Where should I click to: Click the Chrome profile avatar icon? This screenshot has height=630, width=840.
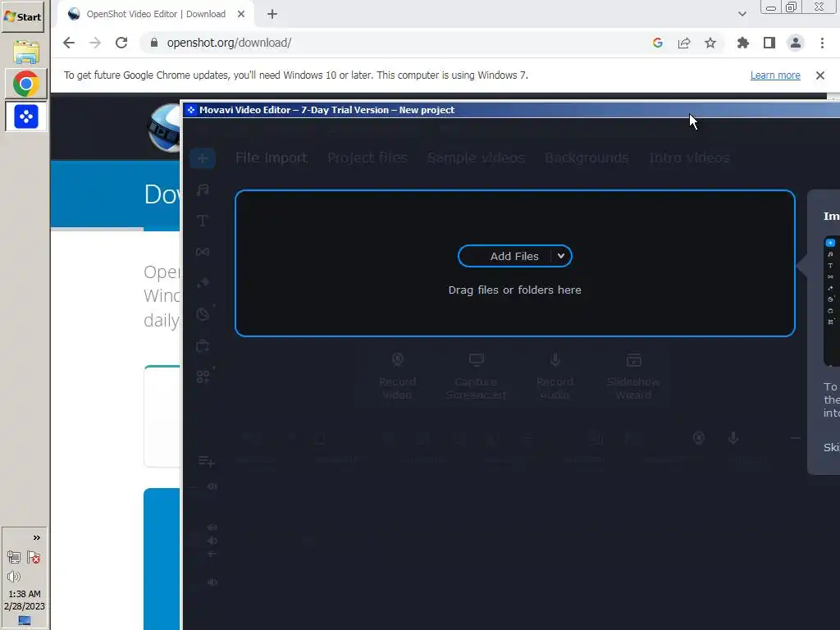click(x=796, y=43)
